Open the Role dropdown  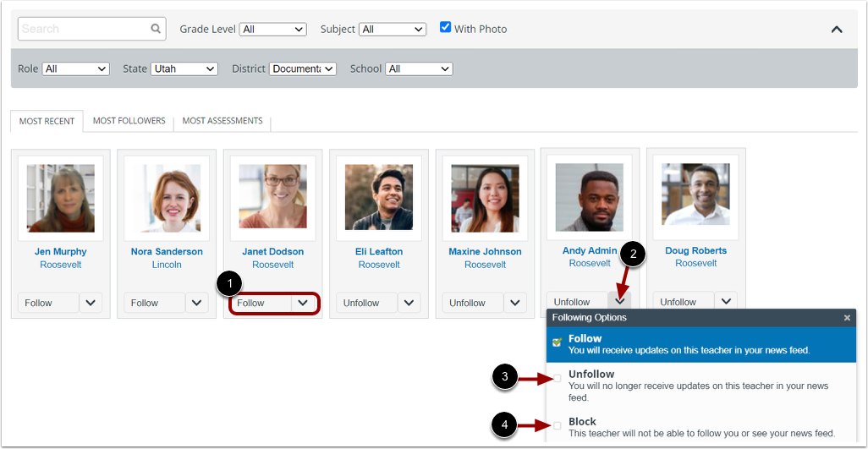[x=76, y=69]
